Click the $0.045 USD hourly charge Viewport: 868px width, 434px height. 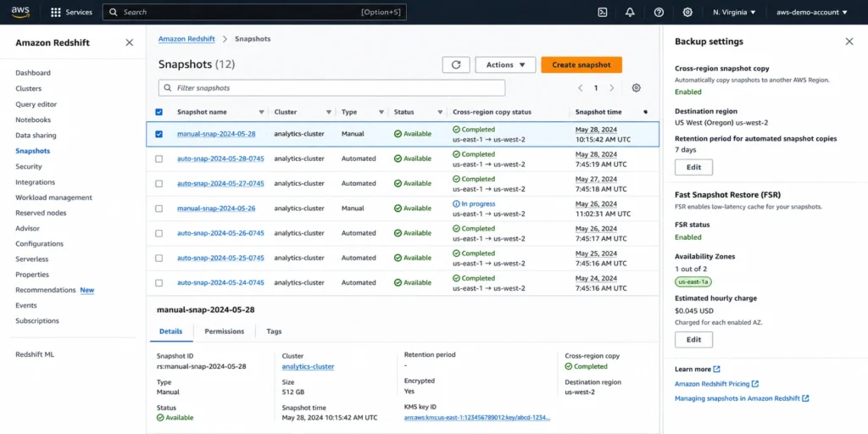[694, 311]
